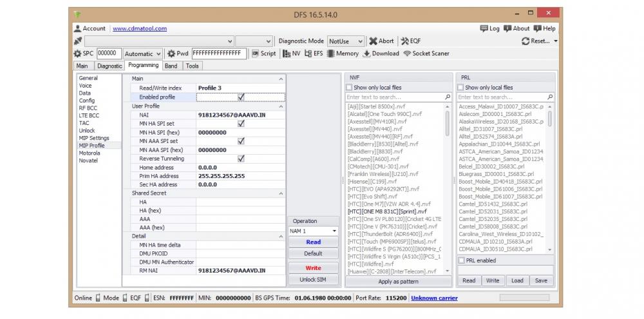
Task: Switch to the Band tab
Action: [171, 66]
